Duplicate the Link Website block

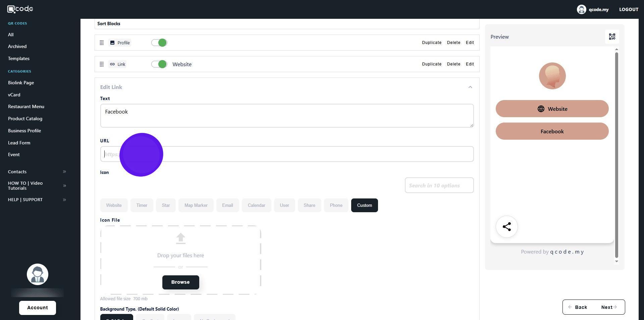[x=432, y=64]
